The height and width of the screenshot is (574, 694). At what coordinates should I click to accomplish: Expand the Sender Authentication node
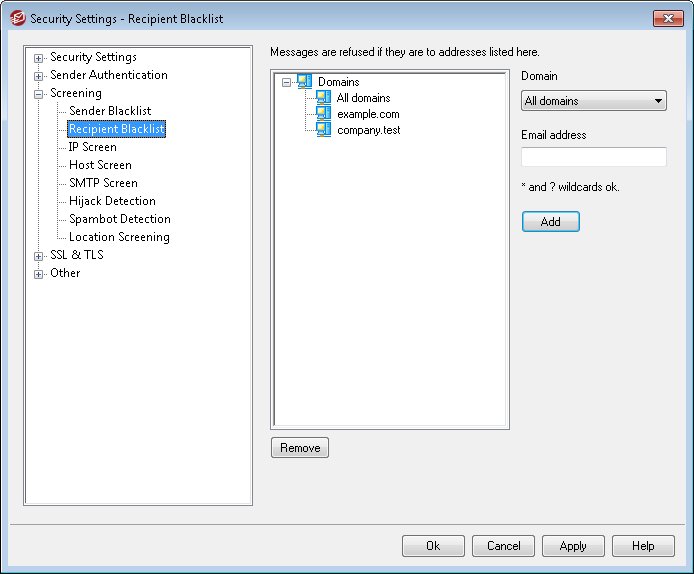click(39, 76)
